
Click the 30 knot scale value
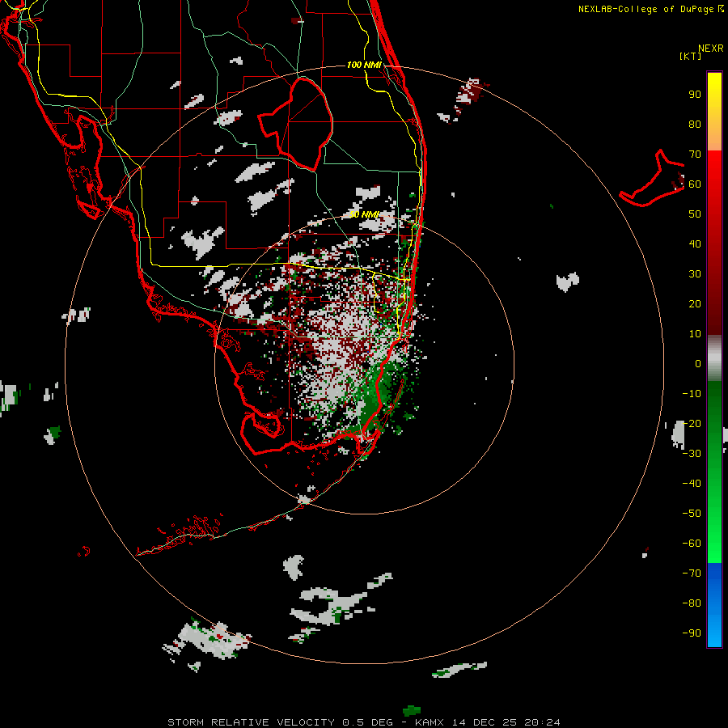[x=695, y=274]
